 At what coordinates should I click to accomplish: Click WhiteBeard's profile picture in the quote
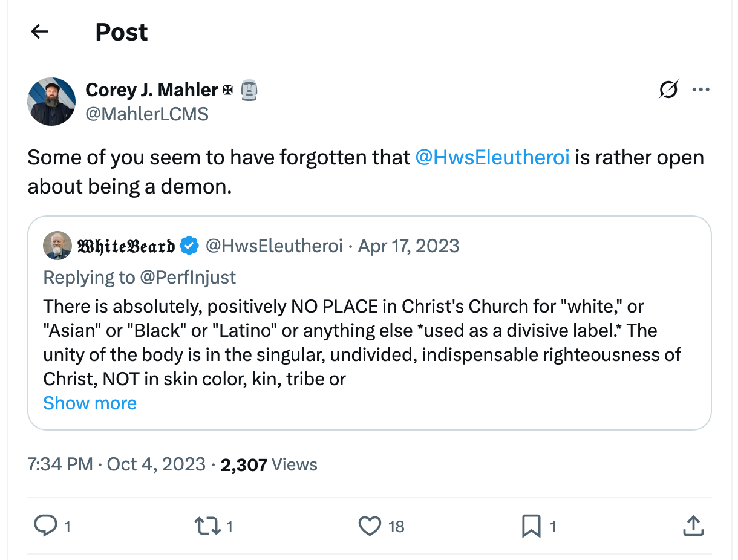57,246
